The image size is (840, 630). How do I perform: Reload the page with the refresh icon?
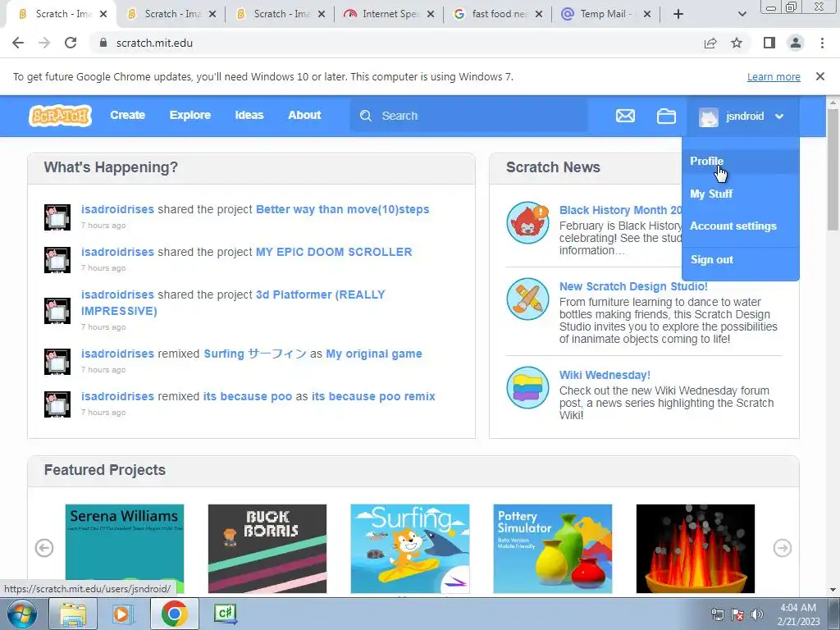71,43
